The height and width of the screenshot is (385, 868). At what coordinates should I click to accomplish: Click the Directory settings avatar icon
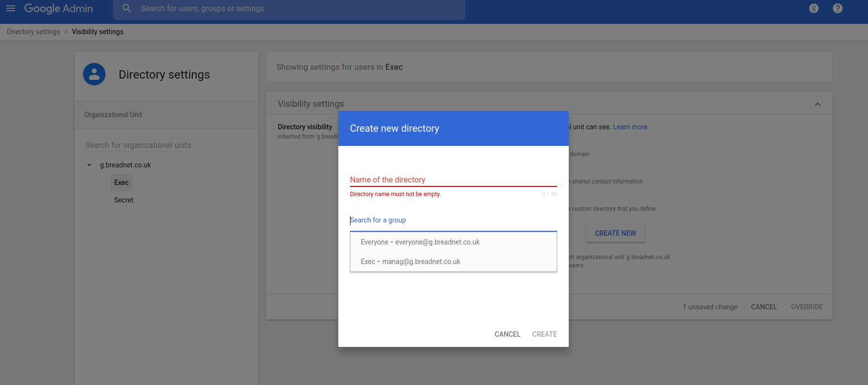click(x=94, y=75)
